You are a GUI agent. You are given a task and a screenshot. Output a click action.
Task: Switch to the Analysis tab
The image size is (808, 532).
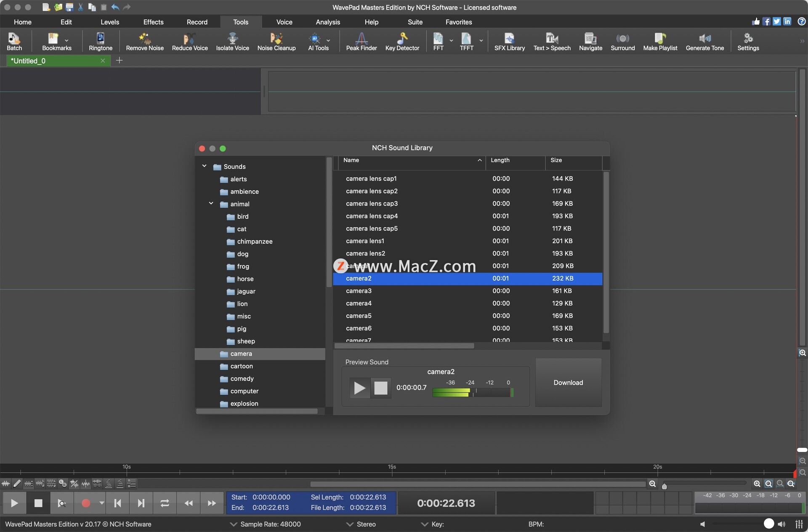click(328, 22)
